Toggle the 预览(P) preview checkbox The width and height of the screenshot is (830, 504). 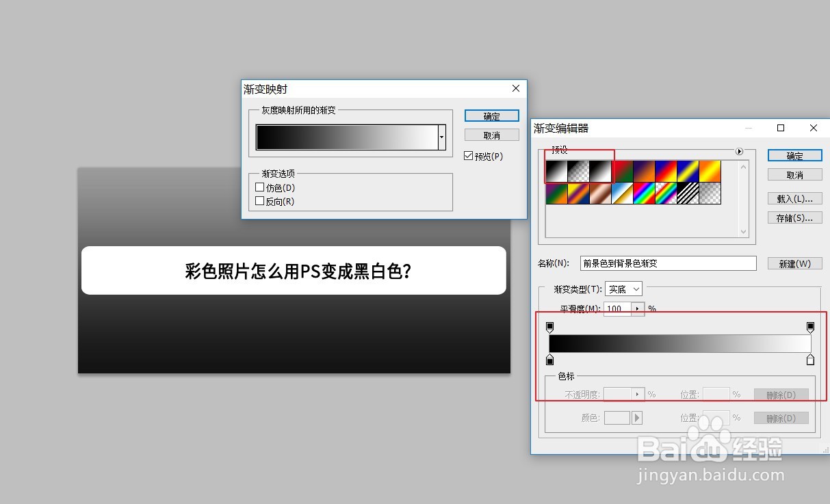point(468,156)
